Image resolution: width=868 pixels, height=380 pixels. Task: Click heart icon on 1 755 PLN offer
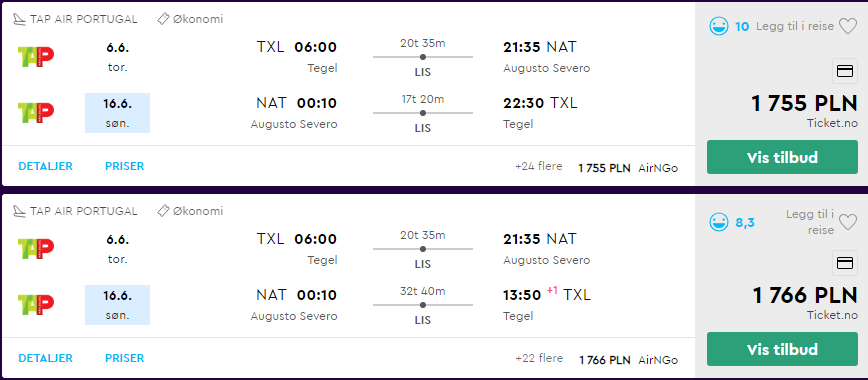pyautogui.click(x=848, y=26)
